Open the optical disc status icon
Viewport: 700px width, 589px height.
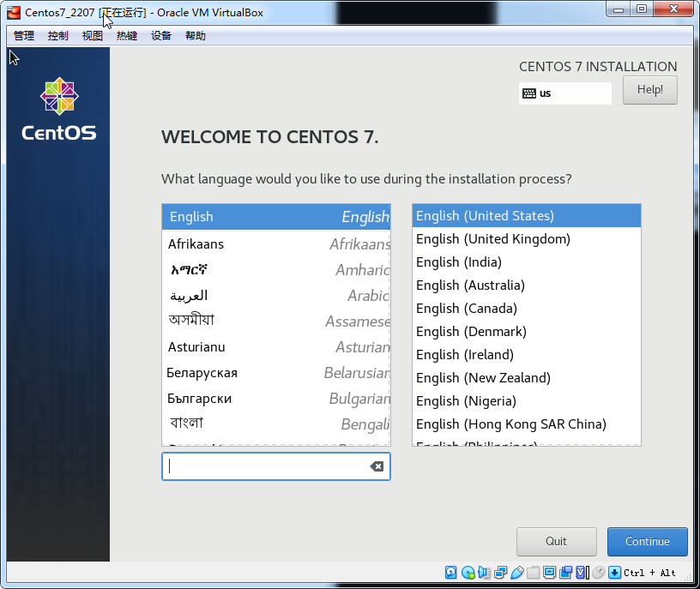(468, 572)
